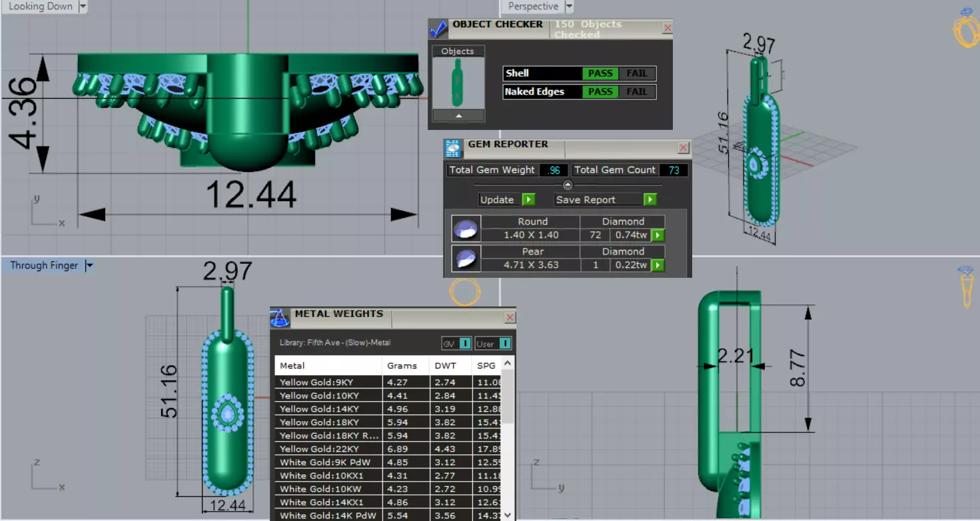
Task: Select the White Gold:14K PdW row
Action: 388,515
